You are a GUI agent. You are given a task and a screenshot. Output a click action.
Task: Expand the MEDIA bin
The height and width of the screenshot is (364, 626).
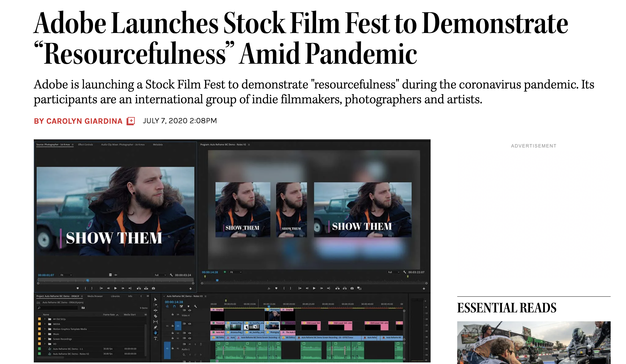point(45,324)
